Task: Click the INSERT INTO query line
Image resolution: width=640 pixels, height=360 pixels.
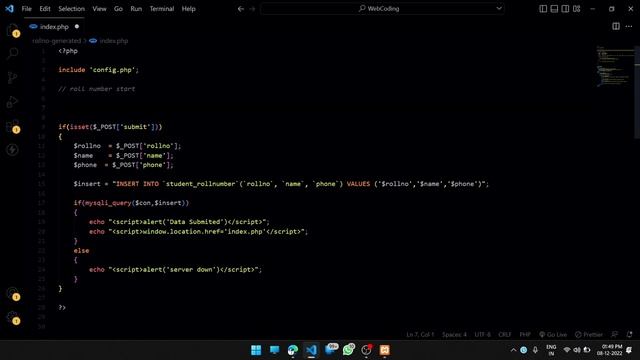Action: [x=281, y=184]
